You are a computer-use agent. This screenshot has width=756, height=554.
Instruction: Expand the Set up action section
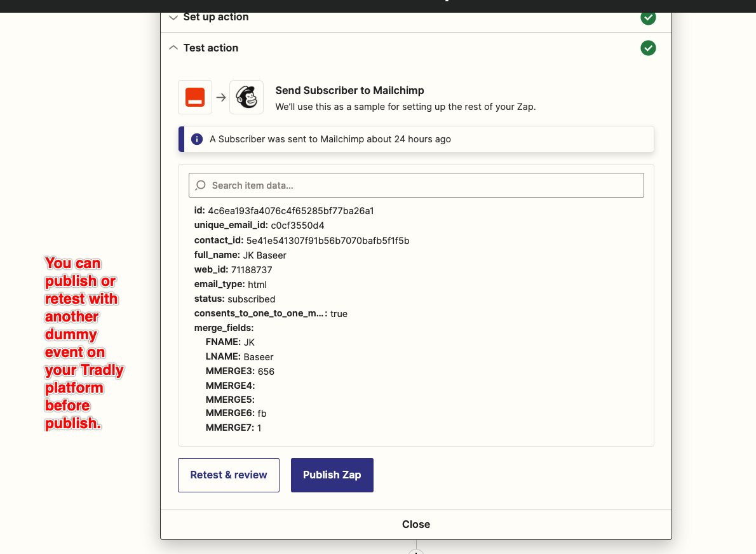pyautogui.click(x=215, y=17)
